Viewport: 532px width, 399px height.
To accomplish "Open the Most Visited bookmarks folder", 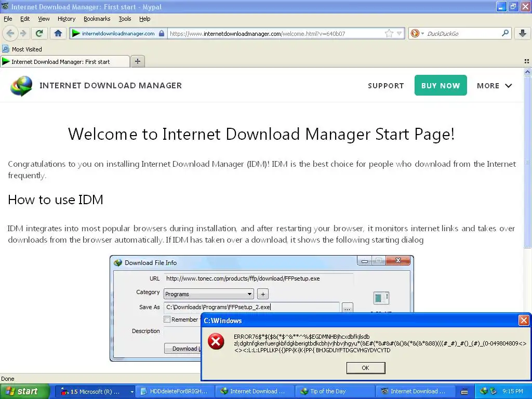I will tap(22, 49).
